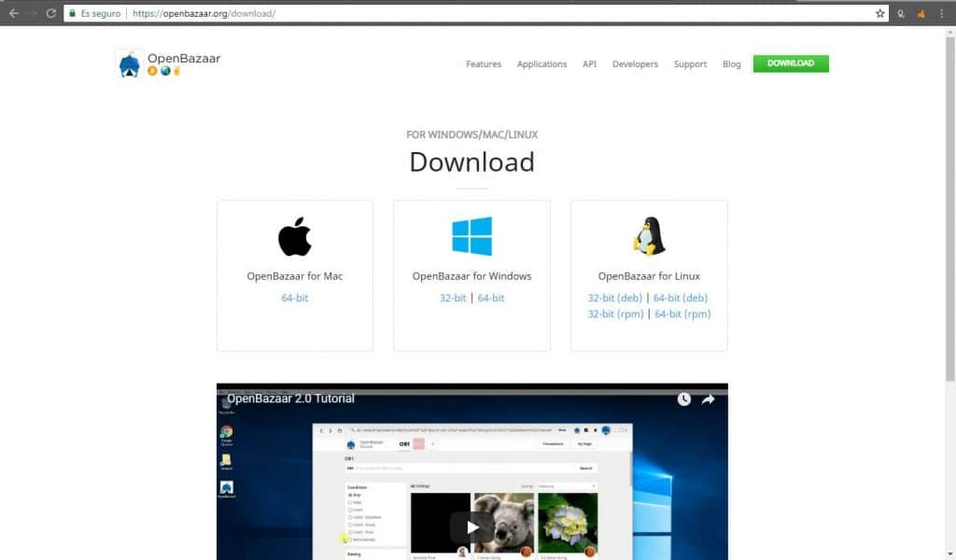Click the green padlock security icon
Image resolution: width=956 pixels, height=560 pixels.
[x=73, y=13]
